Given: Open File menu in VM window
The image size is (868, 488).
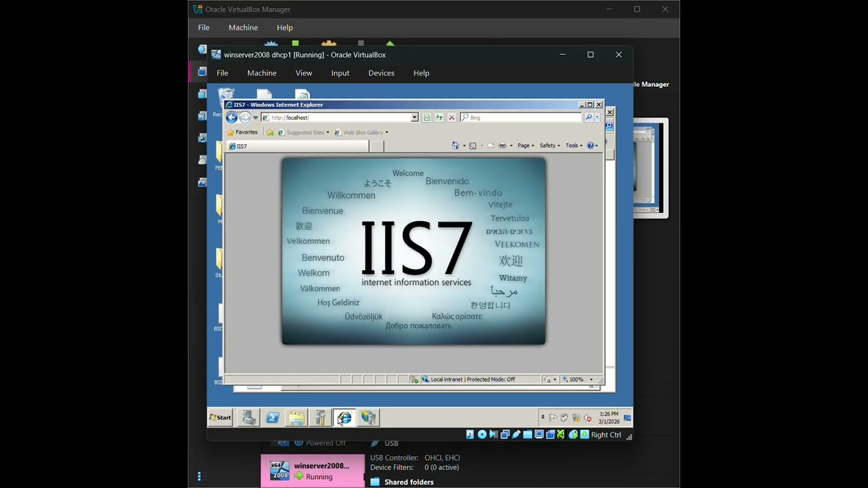Looking at the screenshot, I should coord(222,73).
